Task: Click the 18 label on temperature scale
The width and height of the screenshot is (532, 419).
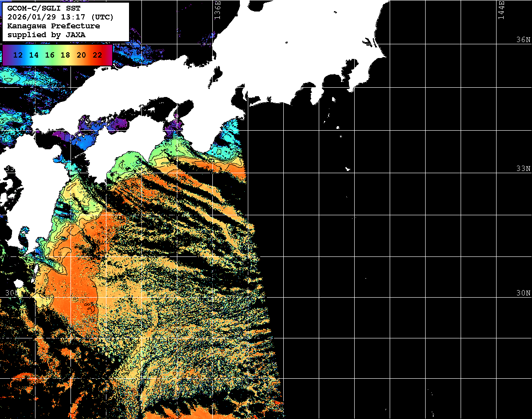Action: pyautogui.click(x=65, y=55)
